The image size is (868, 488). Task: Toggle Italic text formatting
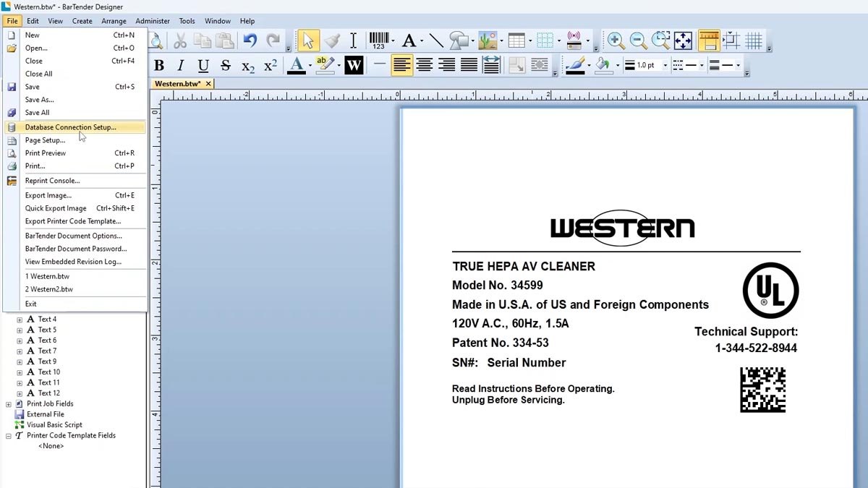[x=181, y=66]
